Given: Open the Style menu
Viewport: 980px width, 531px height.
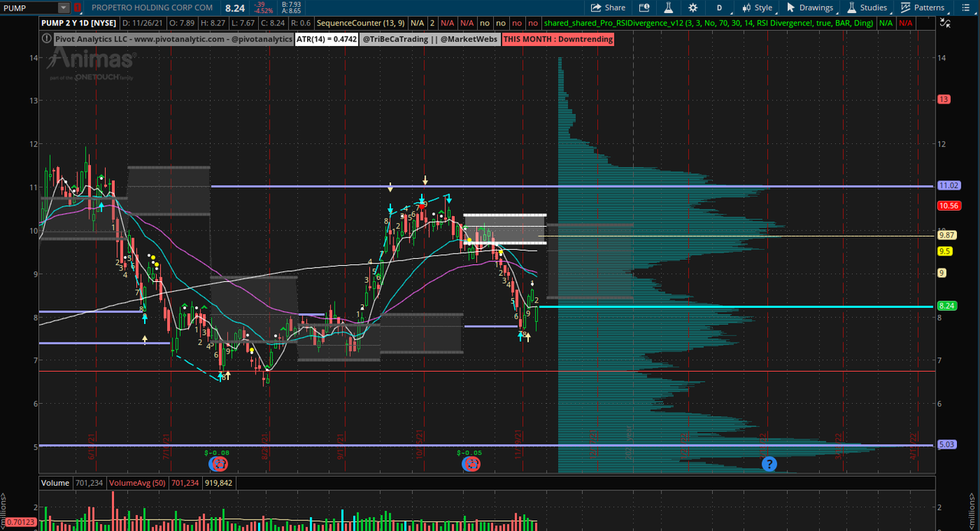Looking at the screenshot, I should (x=757, y=8).
